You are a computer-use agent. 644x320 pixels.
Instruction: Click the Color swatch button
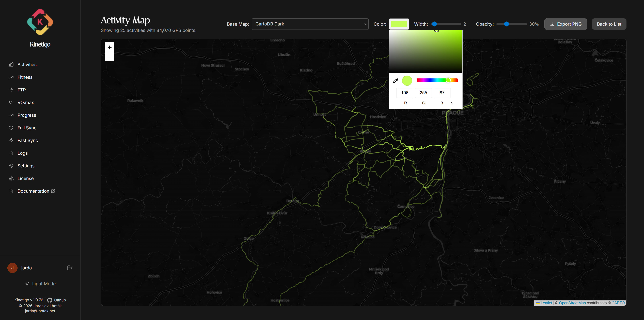click(399, 24)
